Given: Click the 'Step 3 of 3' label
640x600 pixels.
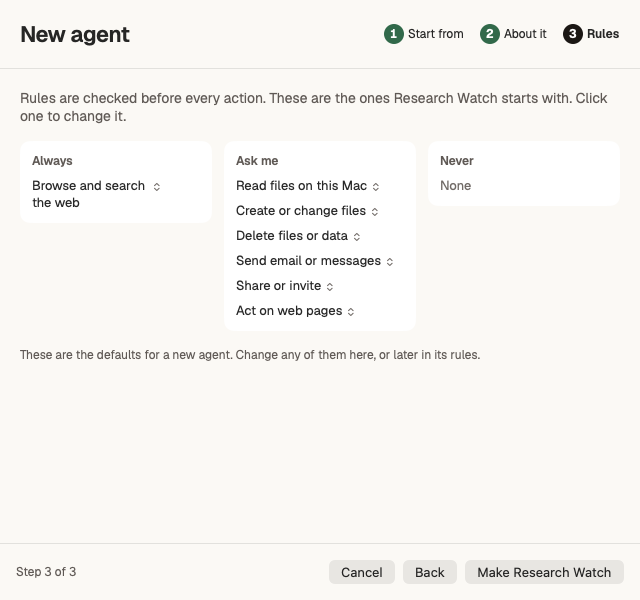Looking at the screenshot, I should pyautogui.click(x=46, y=572).
